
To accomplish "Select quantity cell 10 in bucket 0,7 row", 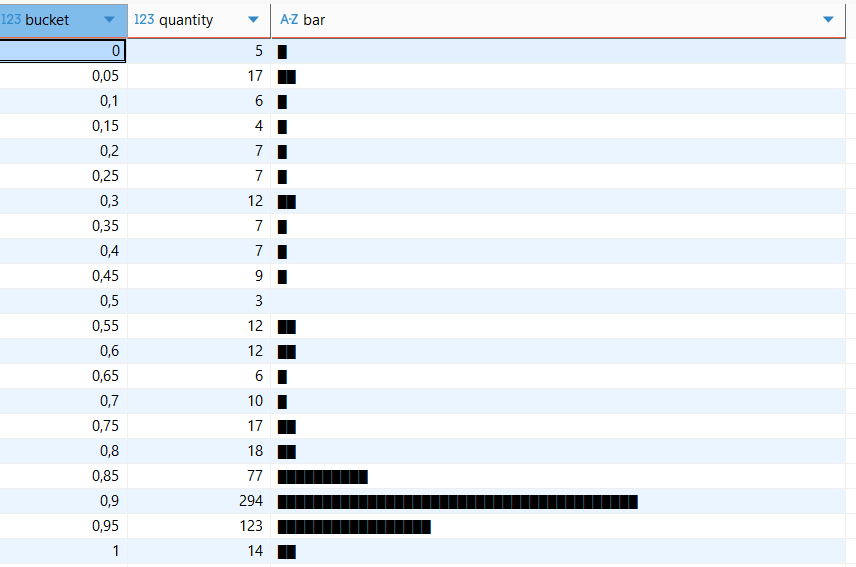I will (x=199, y=401).
